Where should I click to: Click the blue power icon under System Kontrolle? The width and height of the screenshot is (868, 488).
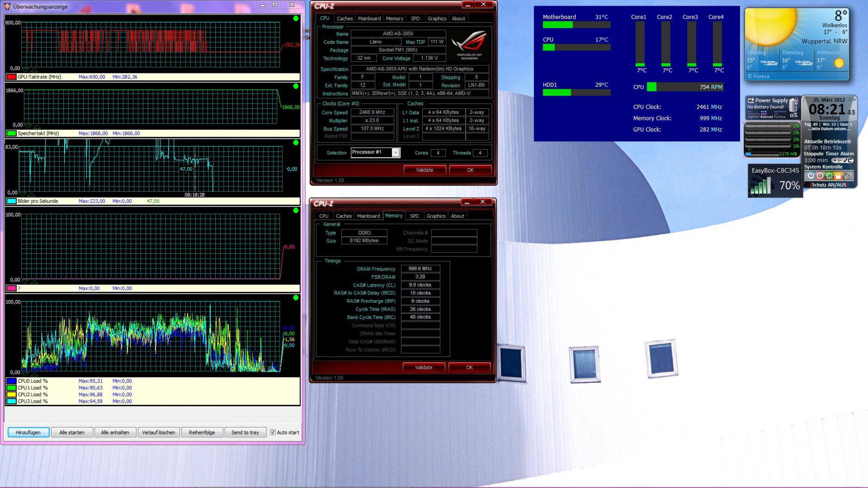(x=810, y=176)
